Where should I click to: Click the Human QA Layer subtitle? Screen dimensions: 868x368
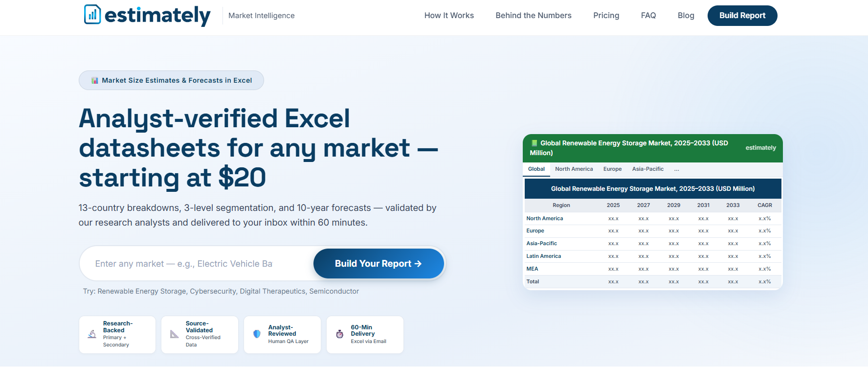[288, 342]
